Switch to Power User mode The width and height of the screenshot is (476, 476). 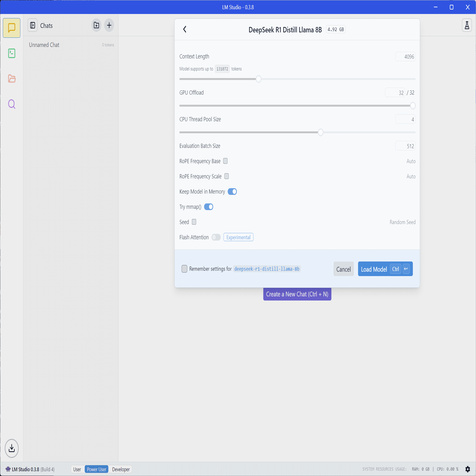pos(96,469)
